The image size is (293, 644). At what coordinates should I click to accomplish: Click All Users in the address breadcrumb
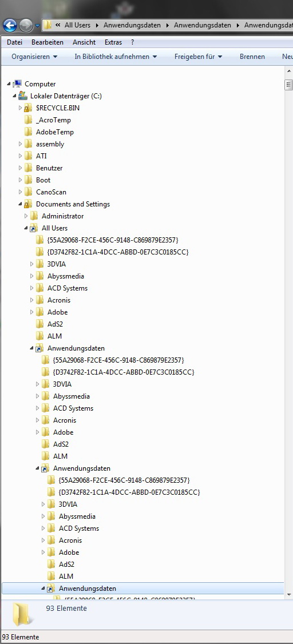(77, 25)
